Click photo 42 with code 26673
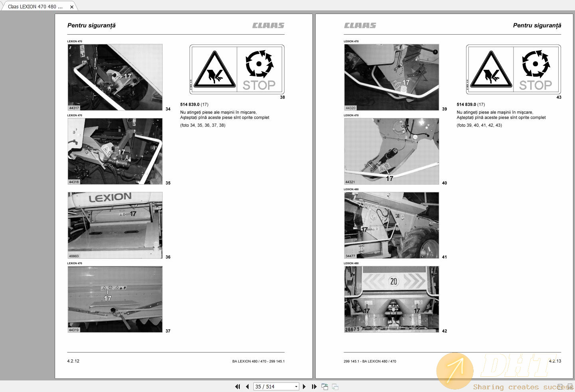Screen dimensions: 575x392 tap(391, 299)
